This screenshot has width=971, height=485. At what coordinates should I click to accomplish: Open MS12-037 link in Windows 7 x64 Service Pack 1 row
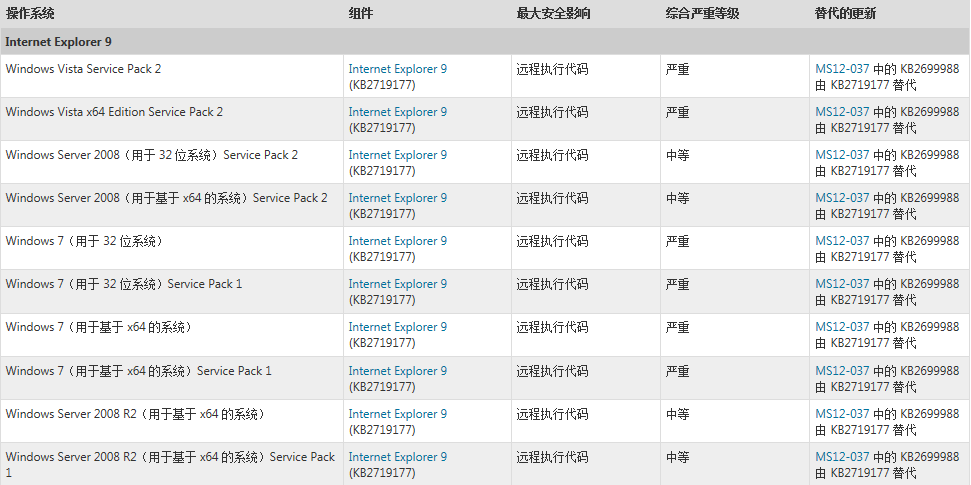[x=842, y=371]
